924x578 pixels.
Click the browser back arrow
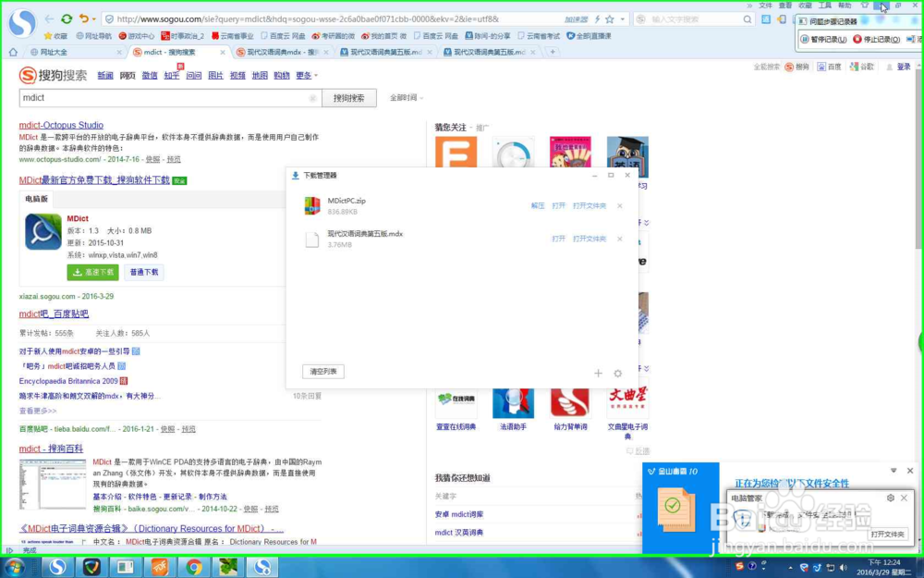click(x=50, y=18)
